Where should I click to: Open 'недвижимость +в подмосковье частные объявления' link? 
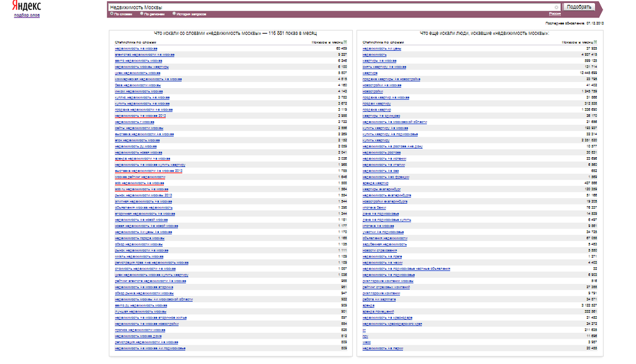click(x=406, y=268)
